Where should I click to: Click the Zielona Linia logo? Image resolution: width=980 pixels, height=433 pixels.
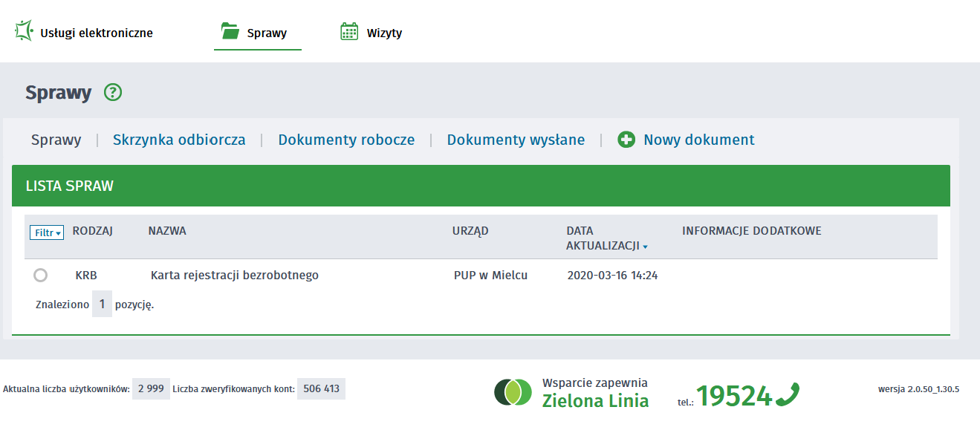coord(513,391)
